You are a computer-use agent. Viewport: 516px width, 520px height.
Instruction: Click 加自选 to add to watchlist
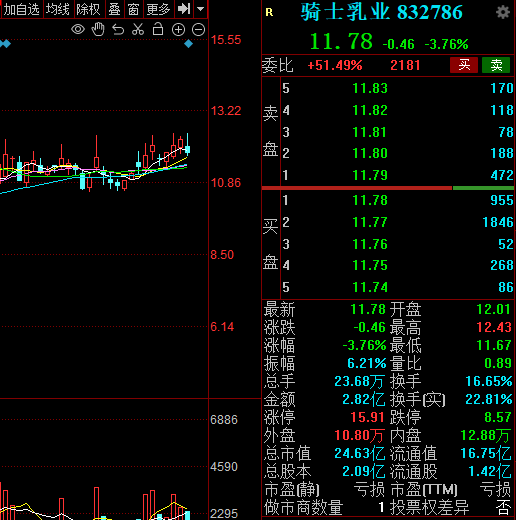coord(21,9)
